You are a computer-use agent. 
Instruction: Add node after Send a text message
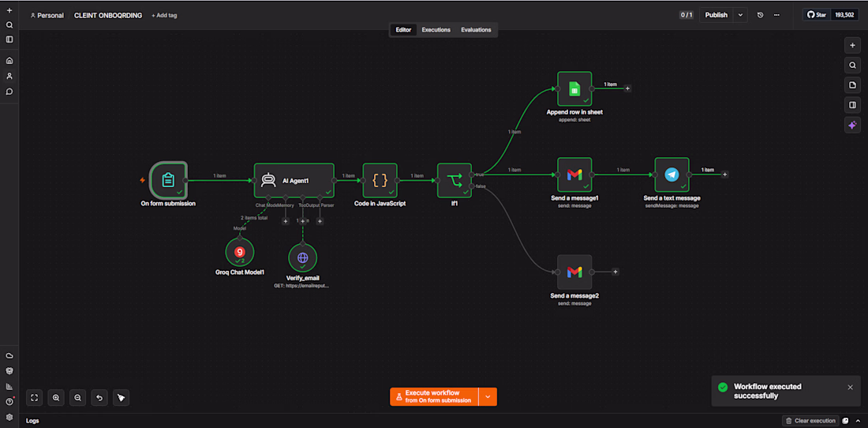(x=725, y=175)
